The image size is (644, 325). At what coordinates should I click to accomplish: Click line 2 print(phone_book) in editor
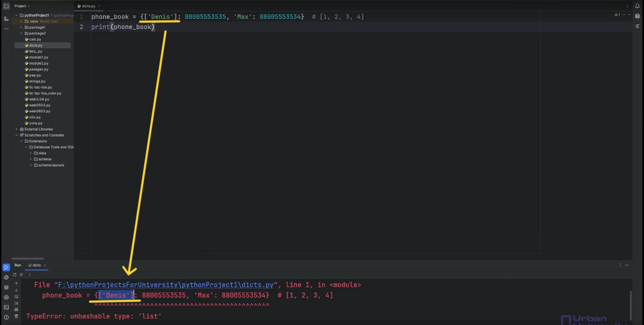tap(123, 27)
